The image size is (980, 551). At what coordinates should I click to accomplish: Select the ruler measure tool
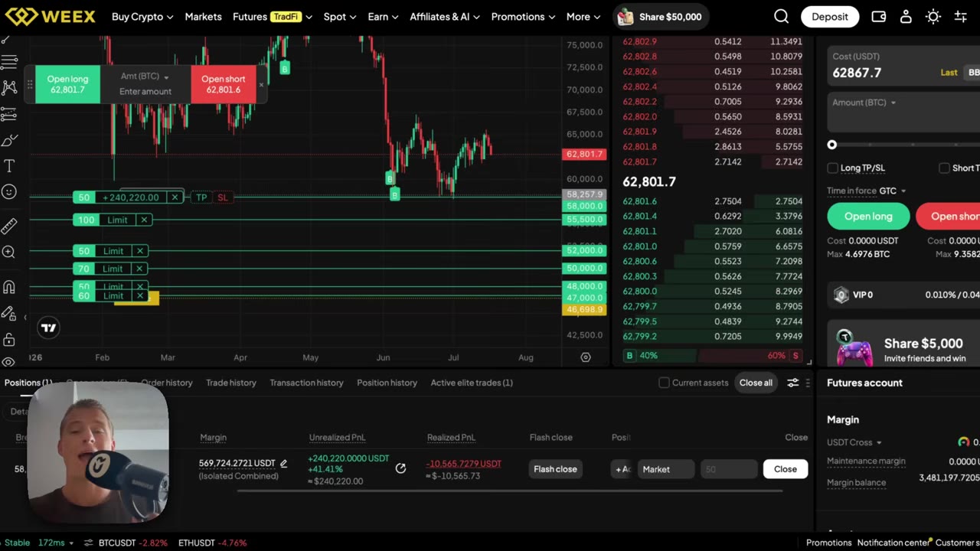[9, 226]
